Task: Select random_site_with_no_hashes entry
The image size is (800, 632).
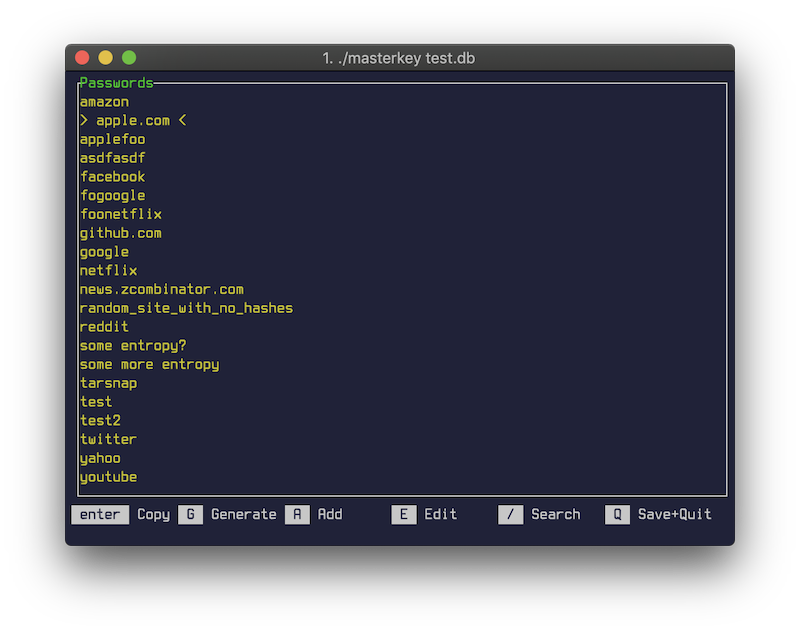Action: (186, 308)
